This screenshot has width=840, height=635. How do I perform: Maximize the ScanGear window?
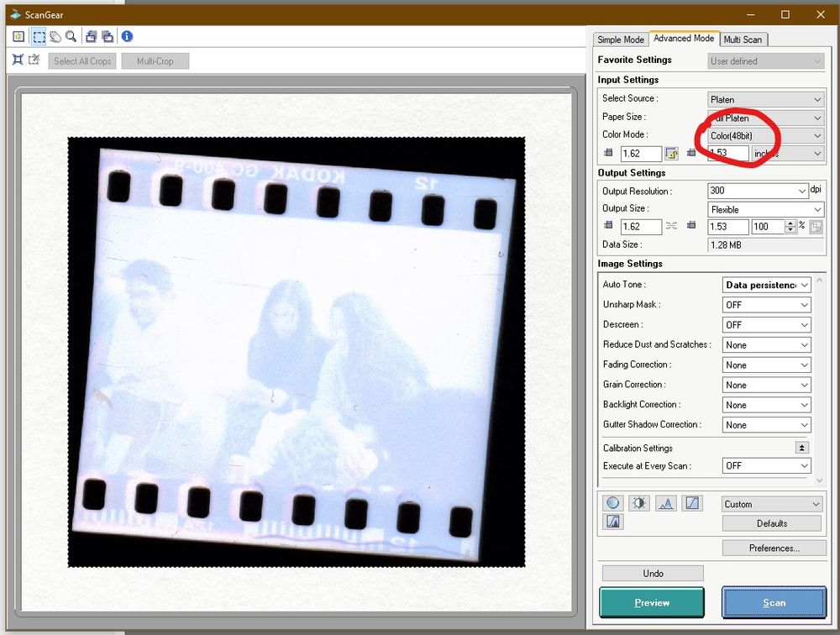click(785, 14)
